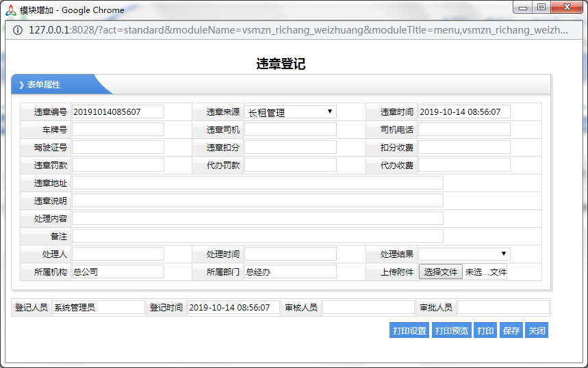Click the 关闭 button
The width and height of the screenshot is (588, 368).
click(537, 330)
